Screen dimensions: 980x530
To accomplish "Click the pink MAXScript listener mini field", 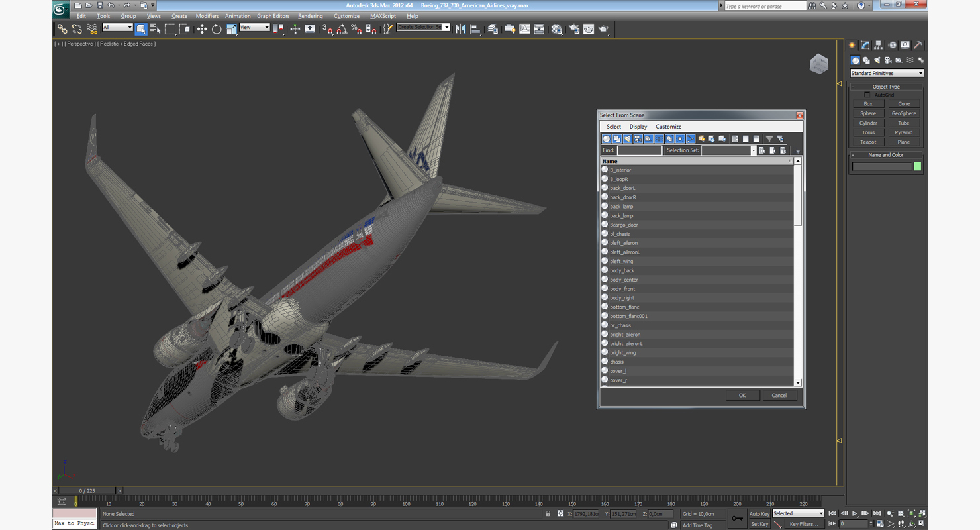I will (x=74, y=513).
